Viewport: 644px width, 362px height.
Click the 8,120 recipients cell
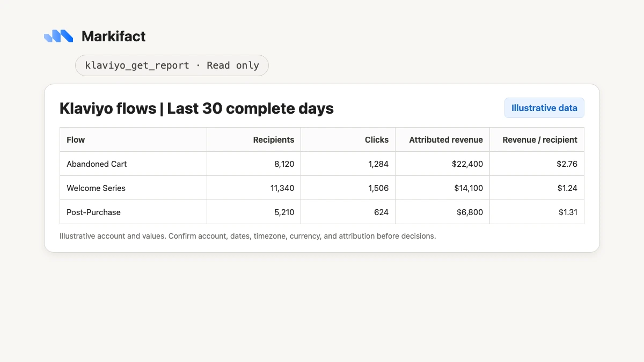coord(254,164)
